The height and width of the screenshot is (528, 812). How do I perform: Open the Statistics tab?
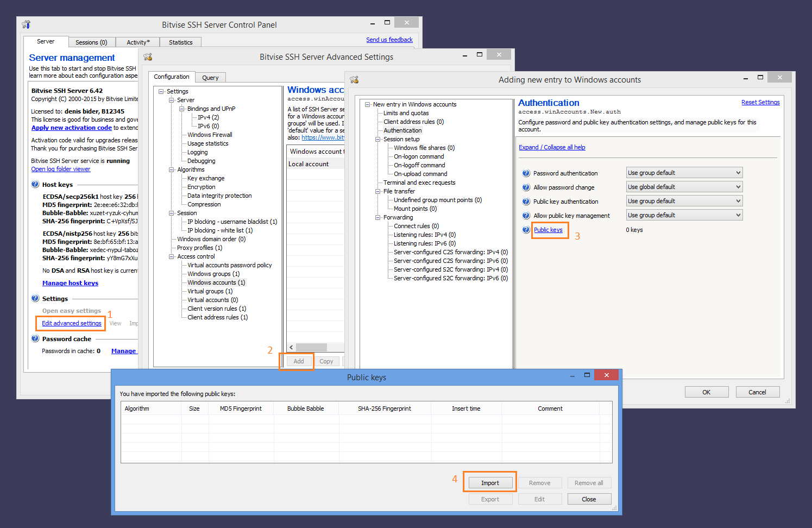coord(180,42)
